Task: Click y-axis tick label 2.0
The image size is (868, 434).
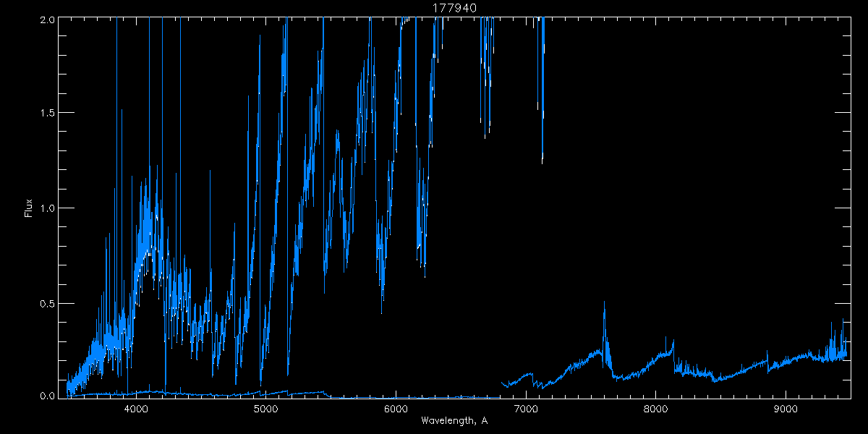Action: point(46,18)
